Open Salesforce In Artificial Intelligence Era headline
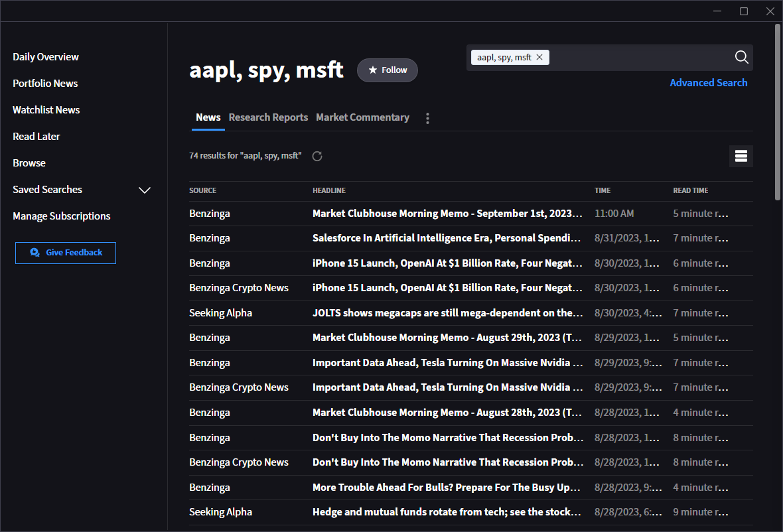Screen dimensions: 783x532 pyautogui.click(x=447, y=238)
